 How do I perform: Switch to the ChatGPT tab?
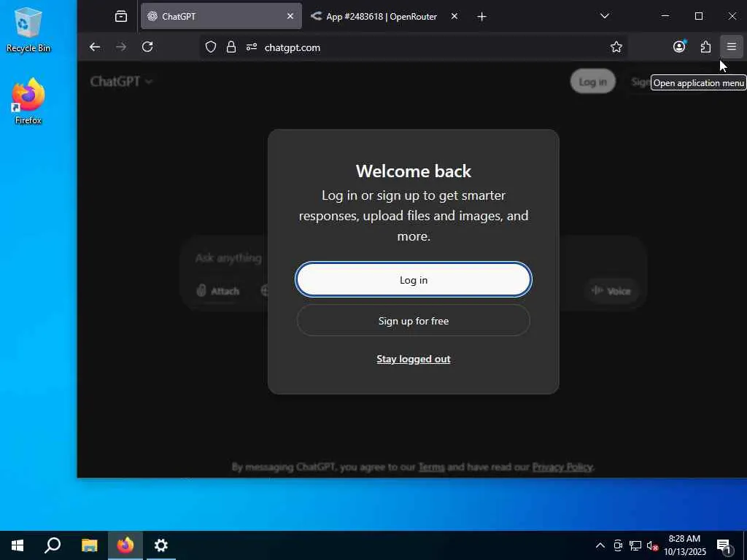pyautogui.click(x=221, y=16)
